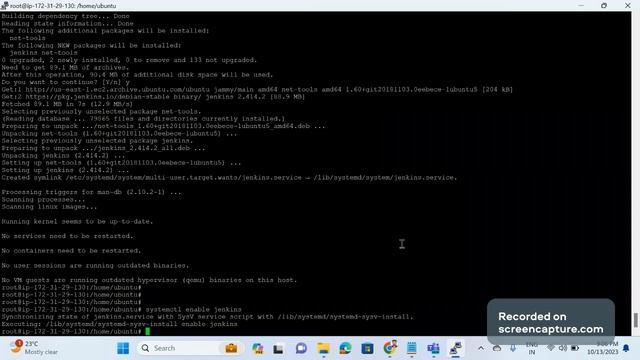The width and height of the screenshot is (640, 360).
Task: Click the microphone tray icon
Action: point(513,348)
